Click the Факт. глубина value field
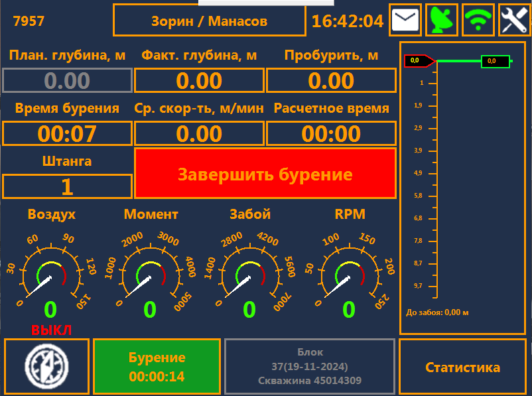Screen dimensions: 532x396 (x=199, y=81)
